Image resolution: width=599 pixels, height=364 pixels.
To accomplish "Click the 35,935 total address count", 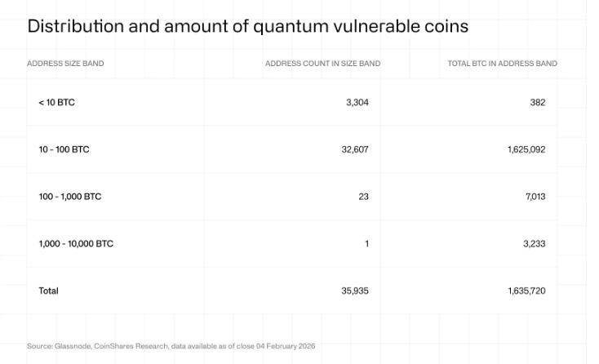I will (x=355, y=291).
